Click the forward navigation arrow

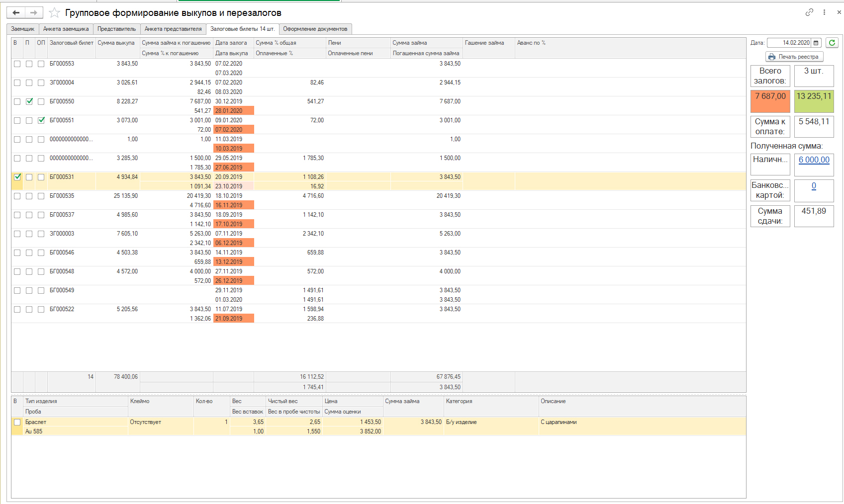(33, 12)
